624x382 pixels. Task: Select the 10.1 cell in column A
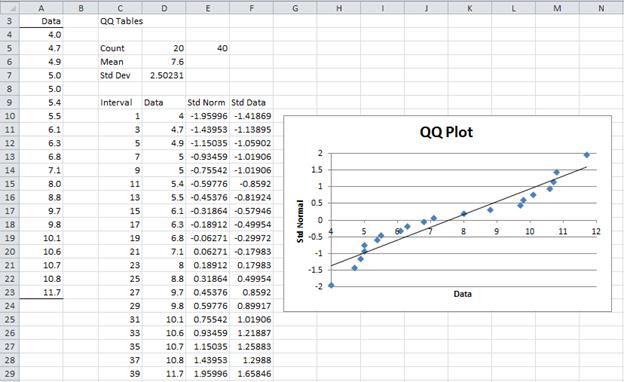(41, 238)
